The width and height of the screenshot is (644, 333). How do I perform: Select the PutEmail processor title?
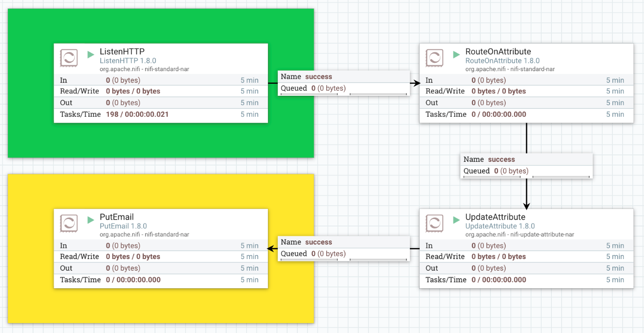[117, 217]
